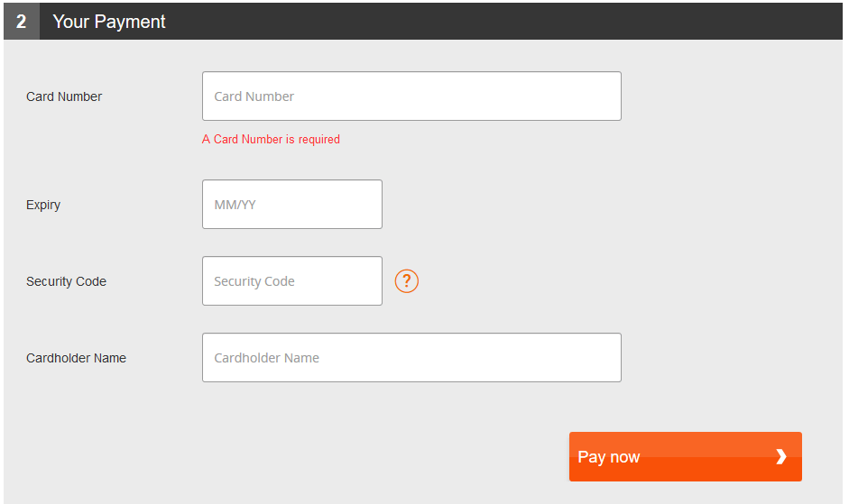Click the Cardholder Name placeholder text
Image resolution: width=849 pixels, height=504 pixels.
pyautogui.click(x=266, y=358)
